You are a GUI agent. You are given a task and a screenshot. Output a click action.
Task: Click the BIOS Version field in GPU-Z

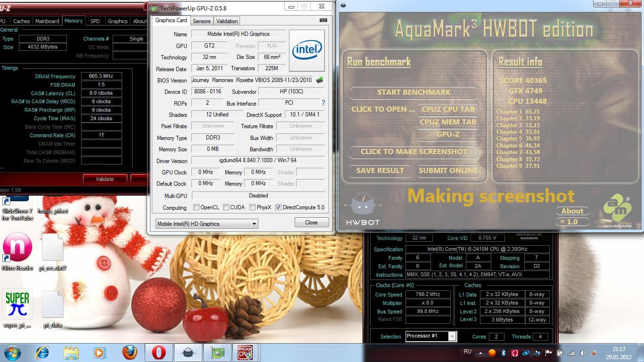252,80
